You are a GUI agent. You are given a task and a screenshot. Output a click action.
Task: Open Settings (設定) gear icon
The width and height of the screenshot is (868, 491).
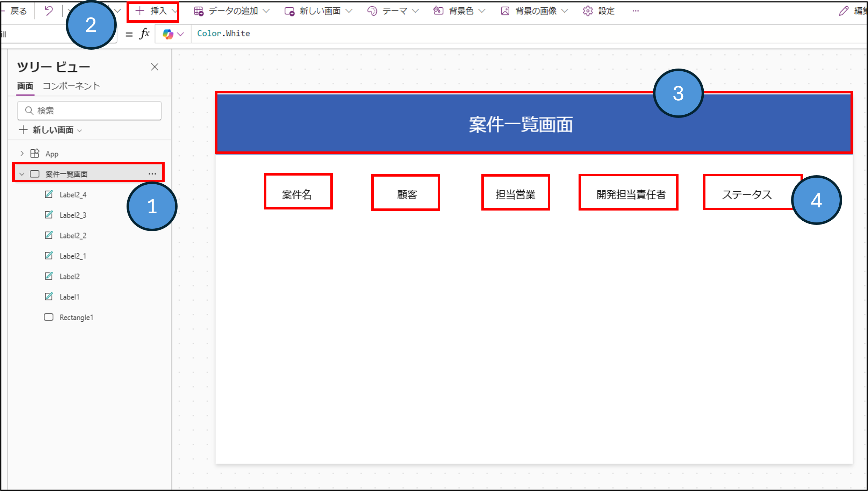588,11
